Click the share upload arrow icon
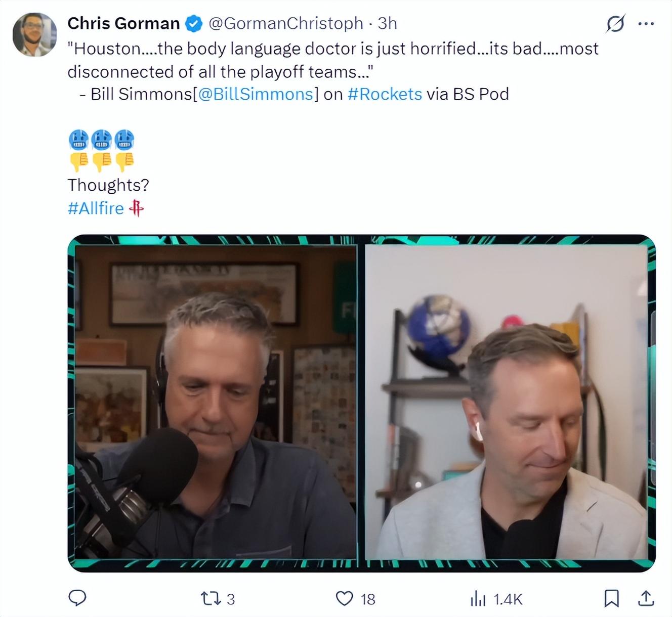This screenshot has height=617, width=672. coord(646,598)
